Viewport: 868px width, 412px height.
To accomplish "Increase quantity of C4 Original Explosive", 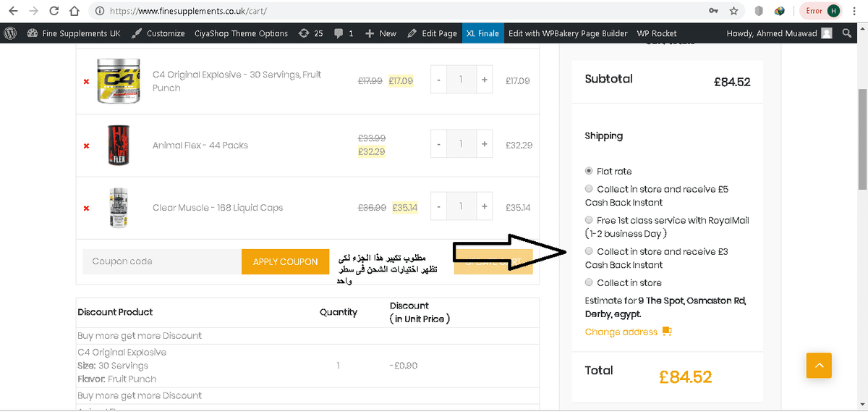I will pyautogui.click(x=484, y=80).
